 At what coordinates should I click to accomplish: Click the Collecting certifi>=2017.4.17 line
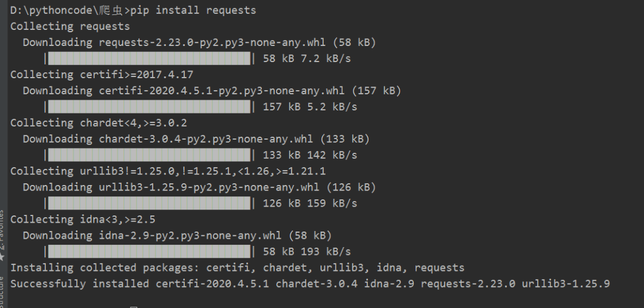click(101, 75)
